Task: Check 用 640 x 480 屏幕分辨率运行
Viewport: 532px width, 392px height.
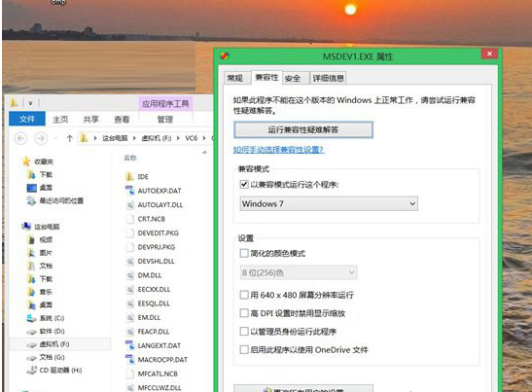Action: click(244, 295)
